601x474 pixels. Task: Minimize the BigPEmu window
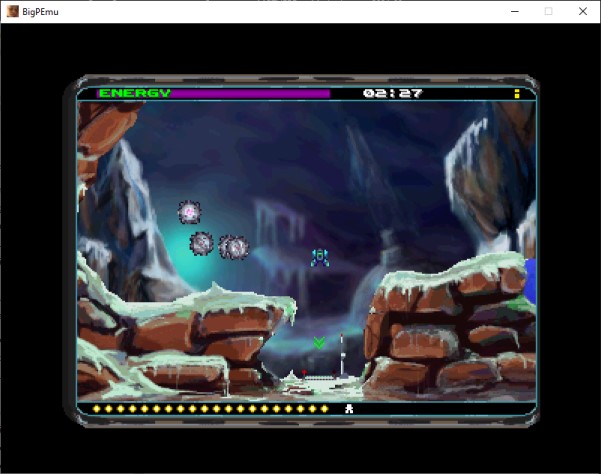[x=512, y=11]
